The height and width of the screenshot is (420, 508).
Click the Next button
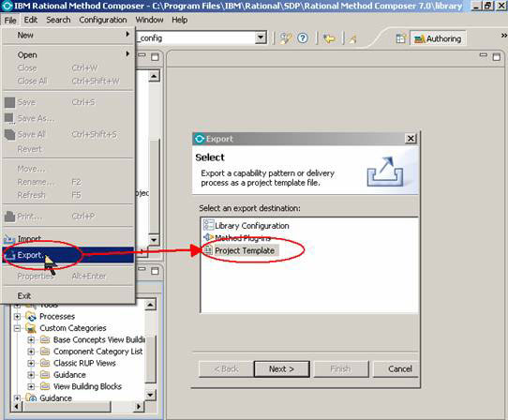[x=281, y=369]
